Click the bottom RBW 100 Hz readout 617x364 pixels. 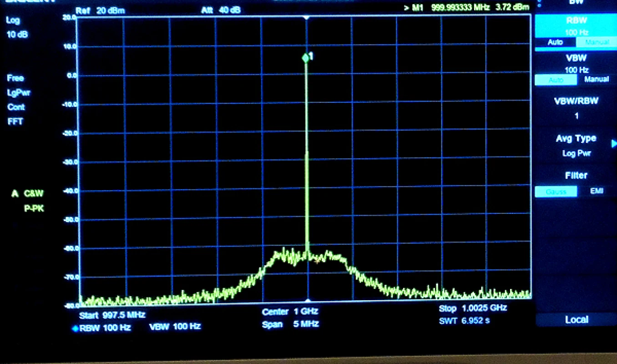pyautogui.click(x=105, y=329)
